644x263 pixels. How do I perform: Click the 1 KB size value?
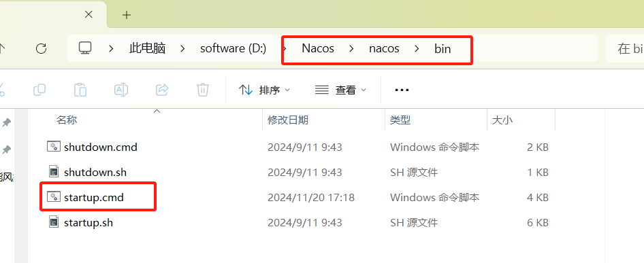click(538, 173)
